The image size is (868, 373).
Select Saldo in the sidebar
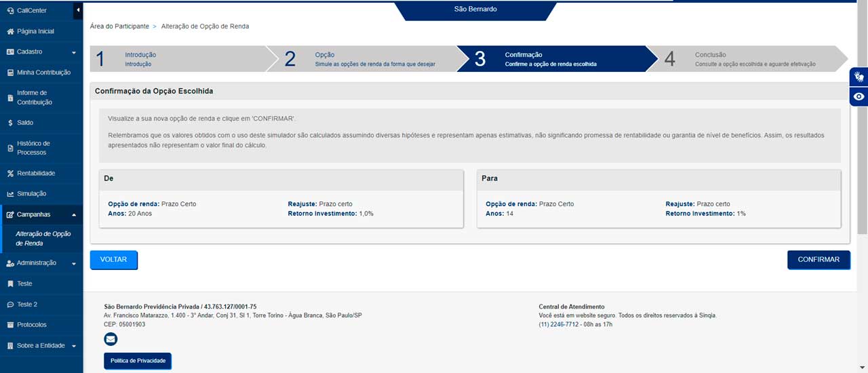41,123
